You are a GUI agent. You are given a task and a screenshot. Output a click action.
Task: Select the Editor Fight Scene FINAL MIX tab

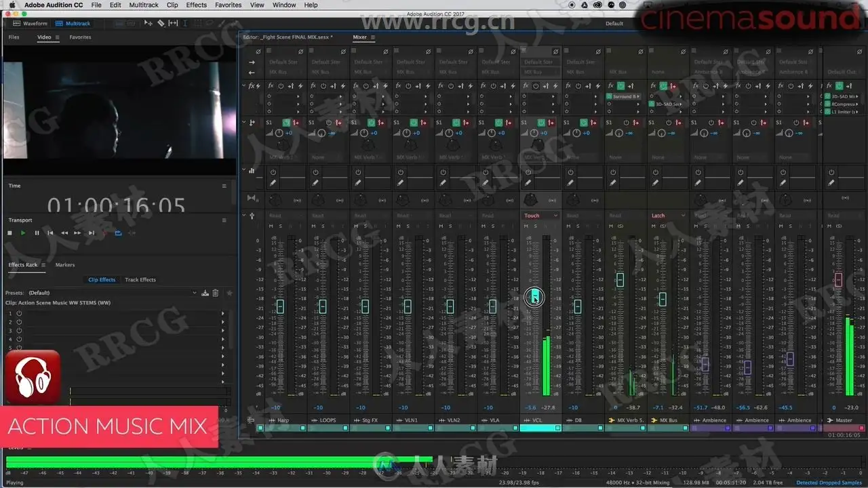point(288,37)
